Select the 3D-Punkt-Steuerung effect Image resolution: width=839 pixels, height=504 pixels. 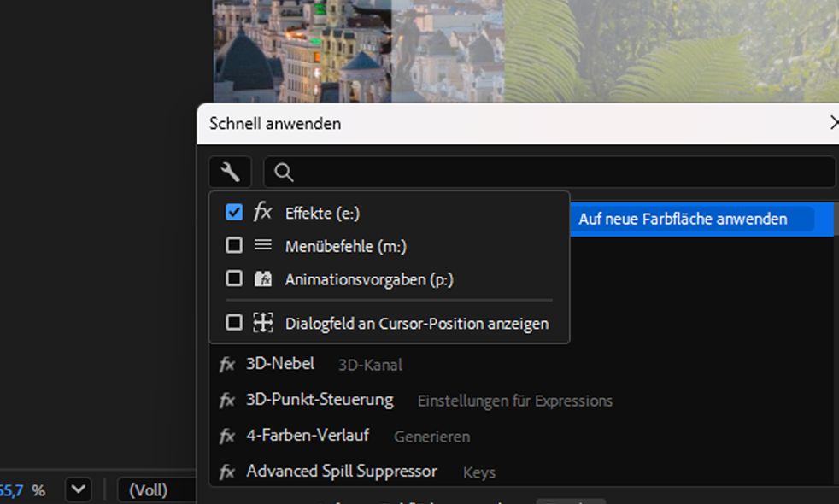coord(320,400)
